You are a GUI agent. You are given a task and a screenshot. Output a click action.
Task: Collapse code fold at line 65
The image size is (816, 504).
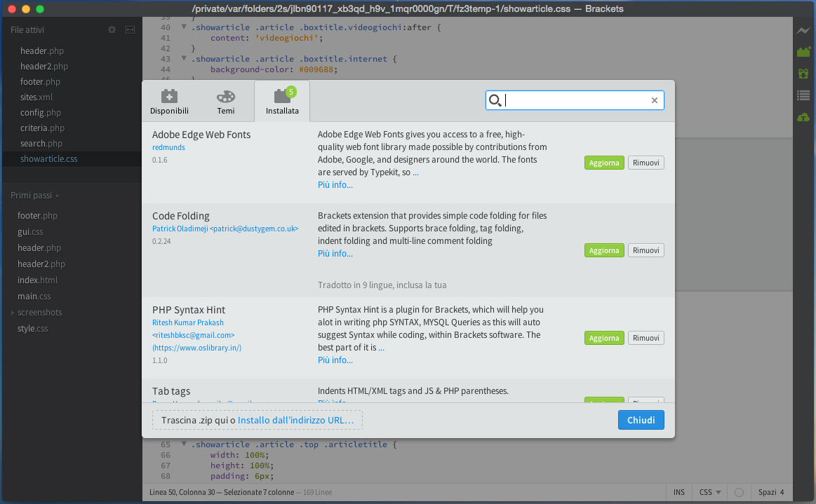click(184, 444)
